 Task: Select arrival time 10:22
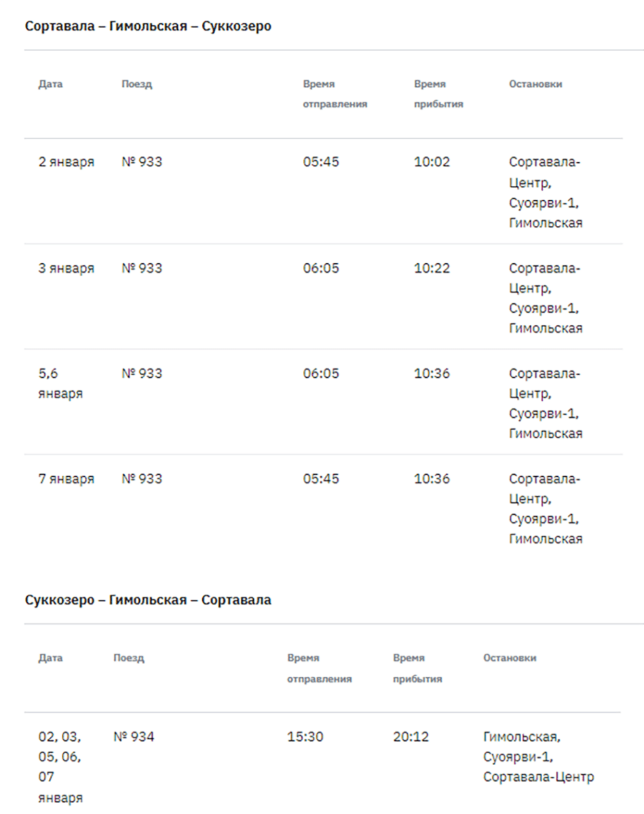click(x=432, y=268)
